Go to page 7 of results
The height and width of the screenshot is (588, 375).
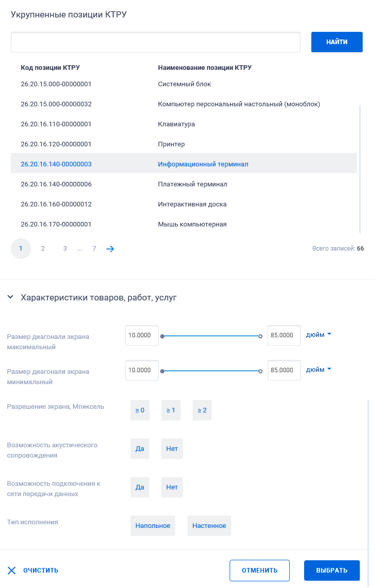pyautogui.click(x=94, y=249)
